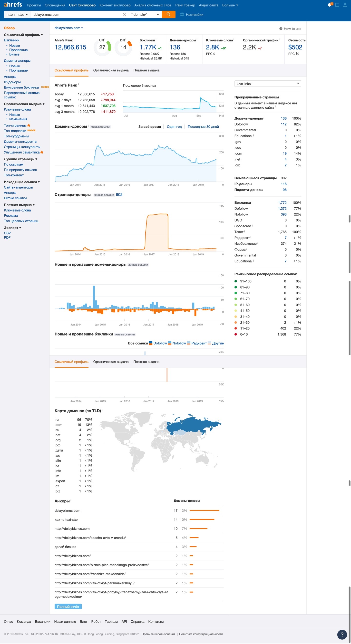
Task: Open the Настройки gear icon
Action: [182, 15]
